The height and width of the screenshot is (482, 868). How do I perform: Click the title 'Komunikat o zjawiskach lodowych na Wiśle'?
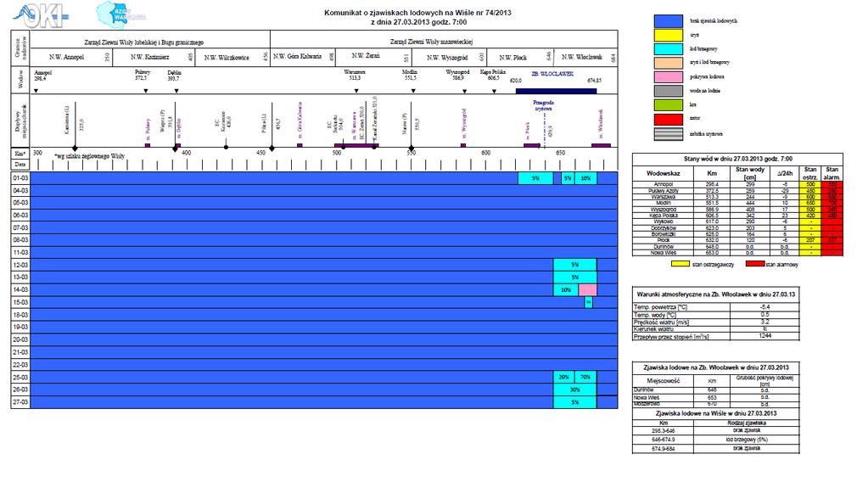(418, 13)
